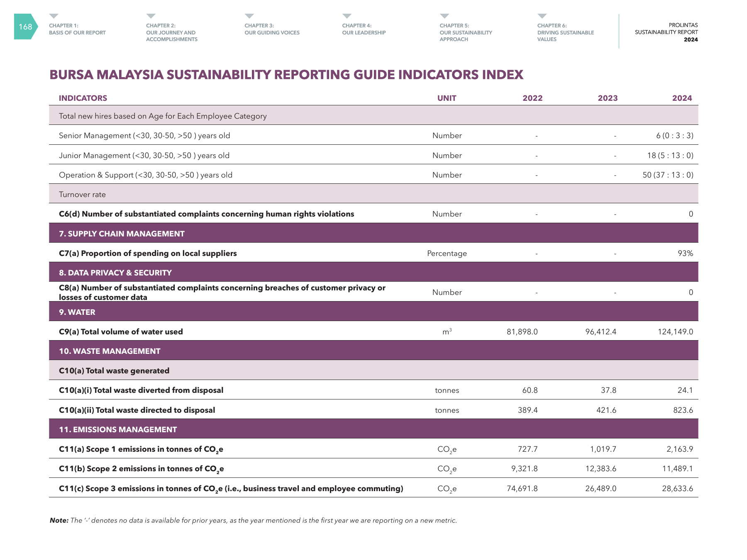This screenshot has width=747, height=560.
Task: Click the C6(d) human rights complaints label
Action: coord(206,214)
